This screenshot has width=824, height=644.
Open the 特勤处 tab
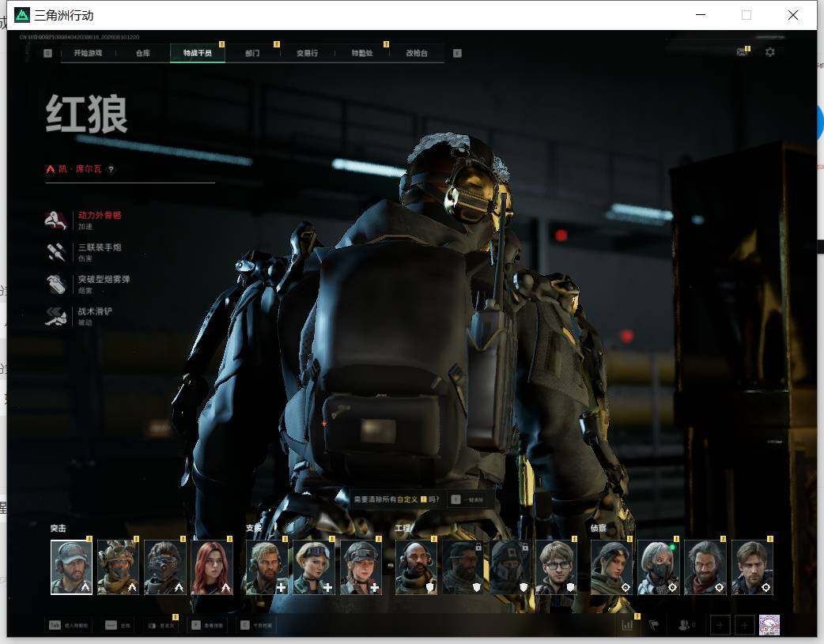pos(362,53)
